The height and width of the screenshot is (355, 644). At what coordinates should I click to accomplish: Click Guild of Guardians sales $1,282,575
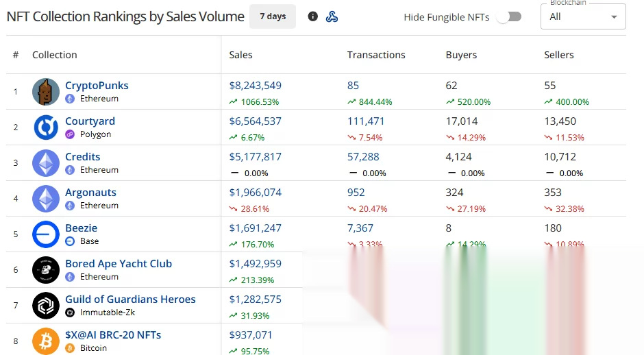click(x=255, y=299)
